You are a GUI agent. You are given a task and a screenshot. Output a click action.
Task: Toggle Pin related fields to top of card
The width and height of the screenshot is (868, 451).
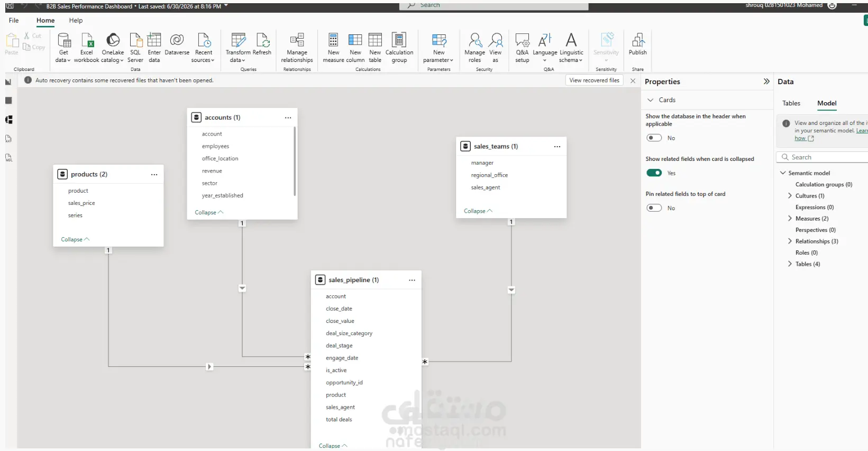(654, 208)
